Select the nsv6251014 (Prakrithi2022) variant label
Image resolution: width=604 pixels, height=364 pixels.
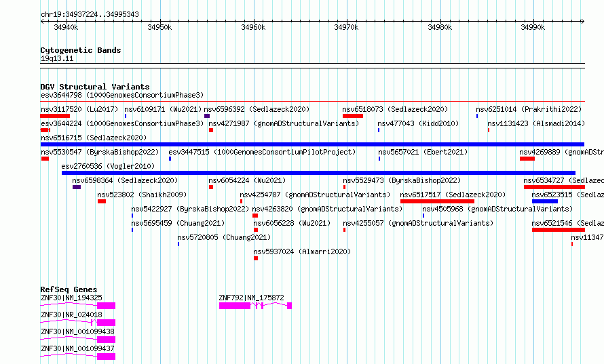click(x=529, y=109)
